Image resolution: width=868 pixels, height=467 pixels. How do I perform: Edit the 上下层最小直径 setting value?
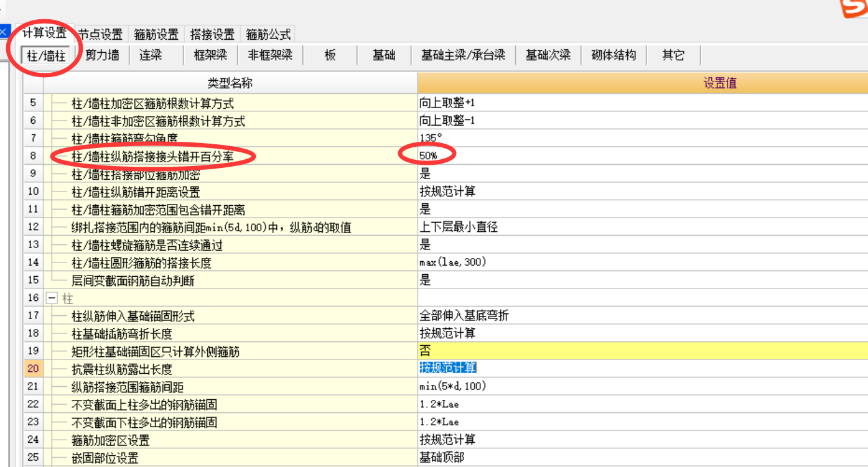(643, 227)
